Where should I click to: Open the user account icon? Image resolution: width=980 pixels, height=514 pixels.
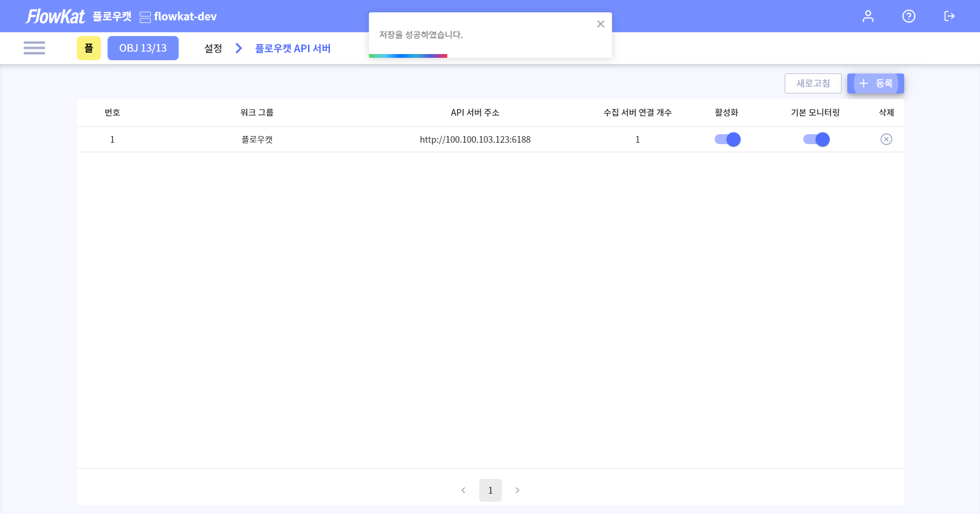pos(868,16)
